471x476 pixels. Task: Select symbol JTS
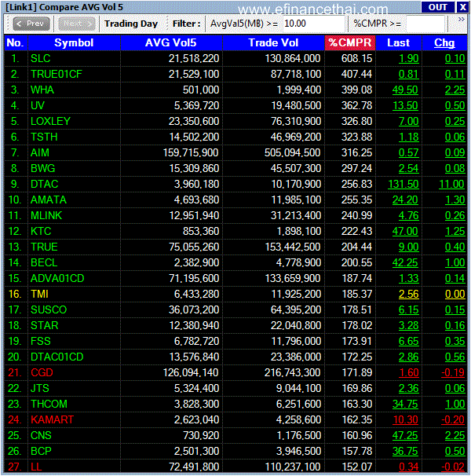point(40,389)
